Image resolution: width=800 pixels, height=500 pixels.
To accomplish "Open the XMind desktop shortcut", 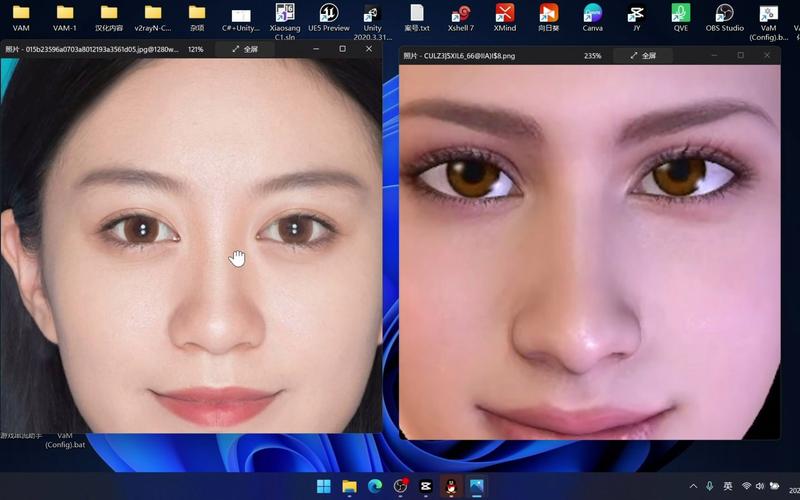I will (505, 14).
